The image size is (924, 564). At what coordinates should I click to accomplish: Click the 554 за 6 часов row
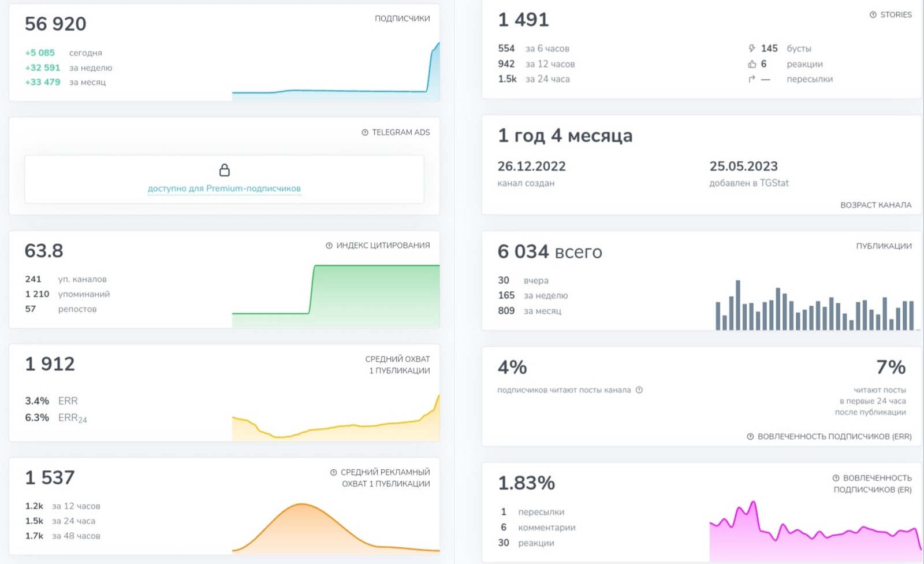(534, 49)
